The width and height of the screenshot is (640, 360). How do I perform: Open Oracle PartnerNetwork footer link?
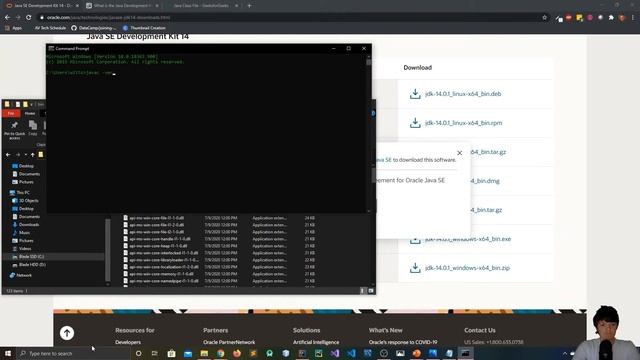pos(229,342)
